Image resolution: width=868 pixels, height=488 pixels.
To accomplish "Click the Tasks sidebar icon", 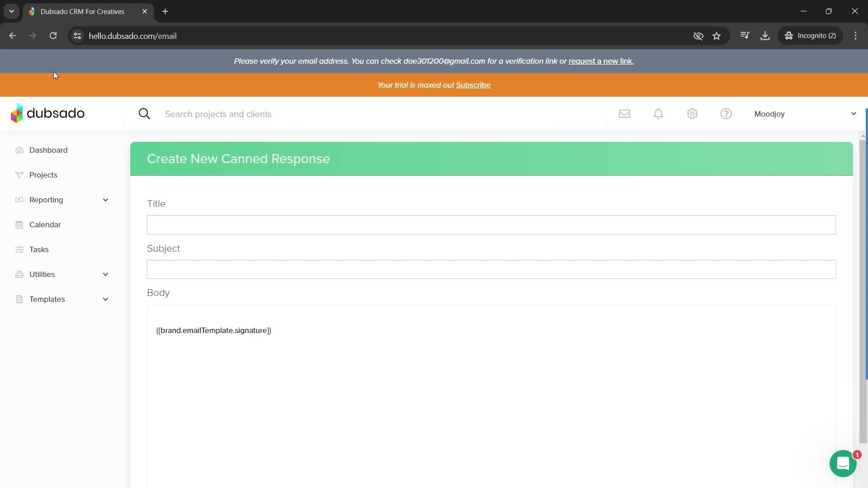I will pyautogui.click(x=19, y=249).
